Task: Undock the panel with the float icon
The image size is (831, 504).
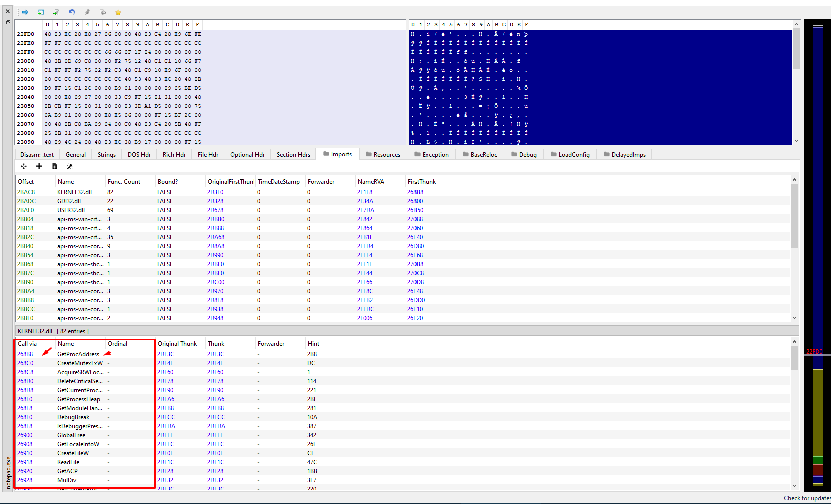Action: [8, 22]
